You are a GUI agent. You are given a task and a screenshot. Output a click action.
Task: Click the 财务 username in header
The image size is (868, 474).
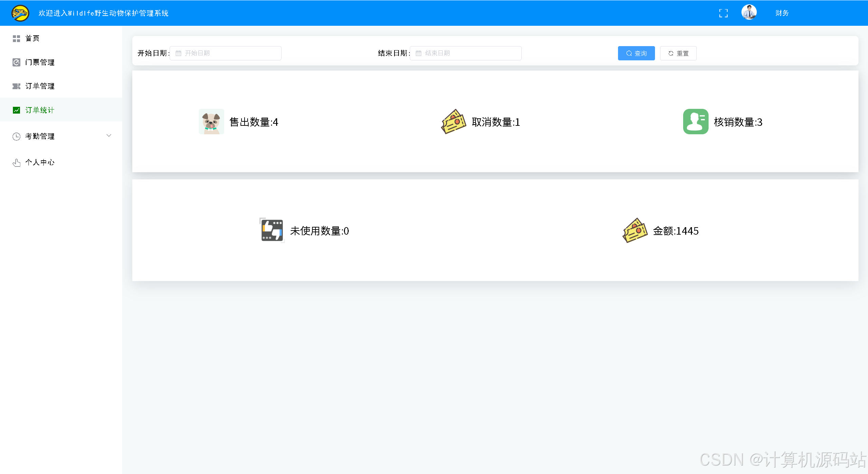782,13
